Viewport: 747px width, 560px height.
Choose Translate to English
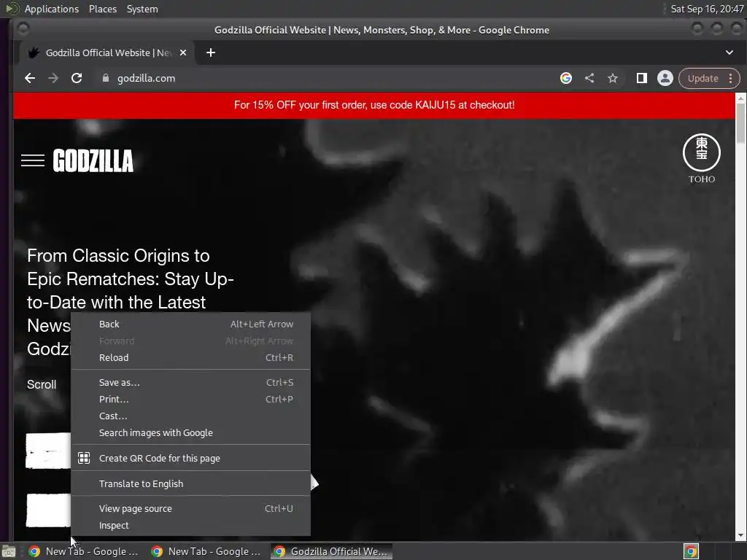[190, 484]
